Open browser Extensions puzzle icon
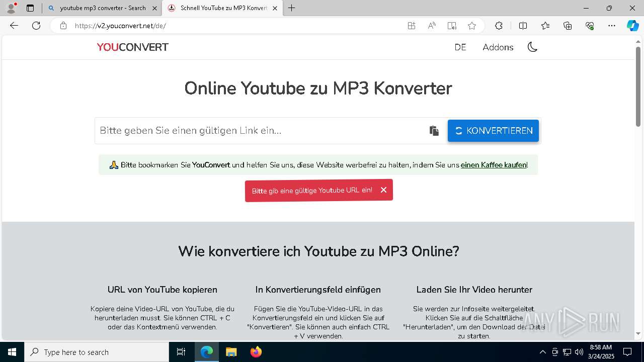644x362 pixels. click(499, 26)
